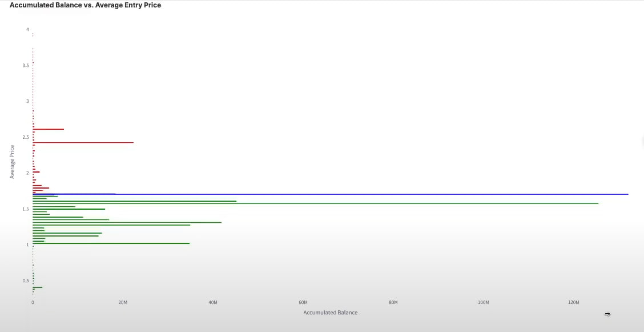Click the longest red bar near 2.5
Image resolution: width=644 pixels, height=332 pixels.
[83, 142]
